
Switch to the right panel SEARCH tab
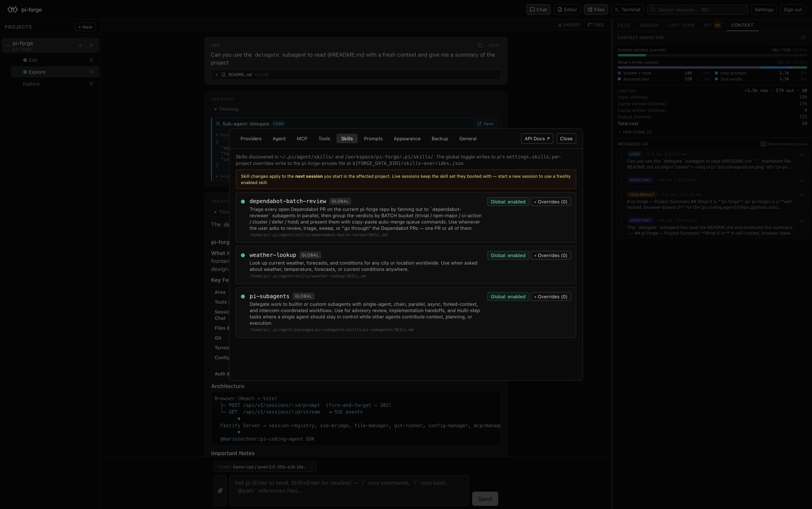point(649,25)
